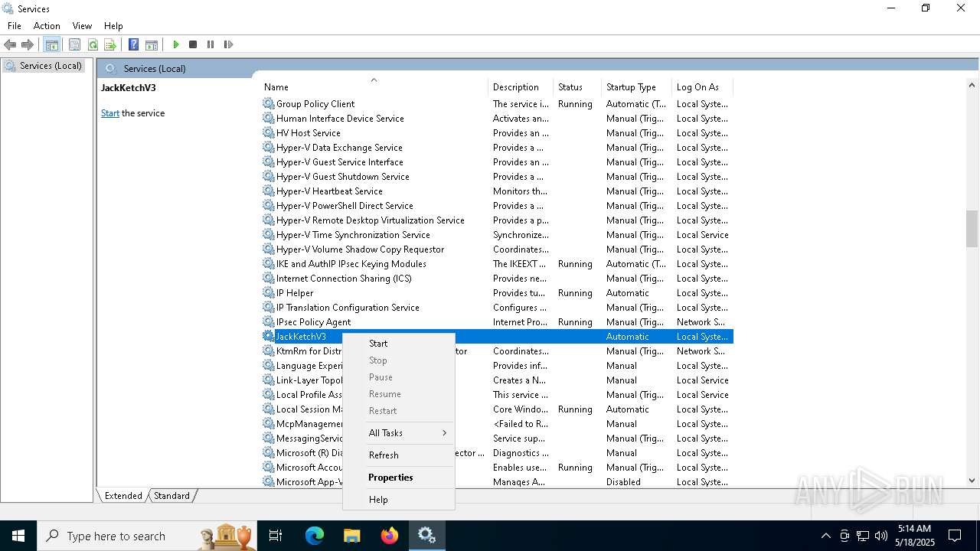Sort by Startup Type column header
The image size is (980, 551).
coord(636,87)
